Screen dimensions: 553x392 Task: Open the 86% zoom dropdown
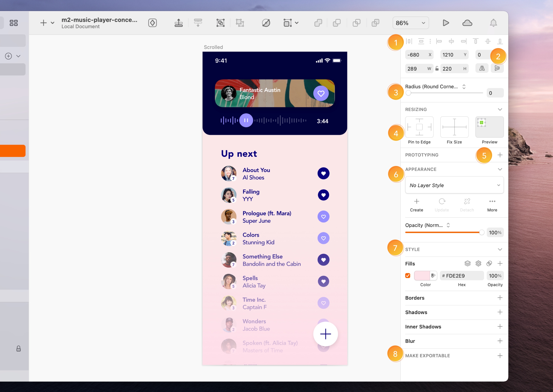click(411, 23)
